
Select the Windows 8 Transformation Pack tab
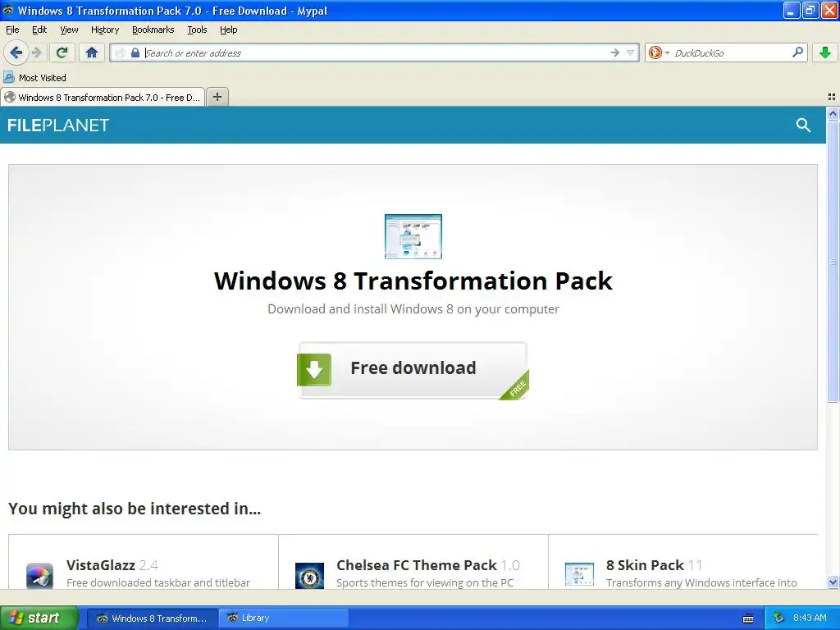click(103, 97)
